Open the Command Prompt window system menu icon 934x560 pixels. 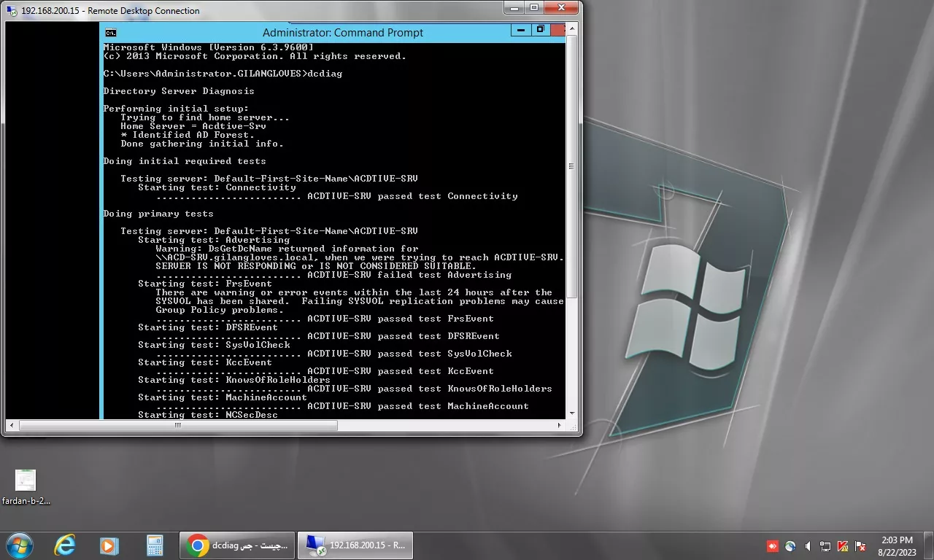(110, 32)
